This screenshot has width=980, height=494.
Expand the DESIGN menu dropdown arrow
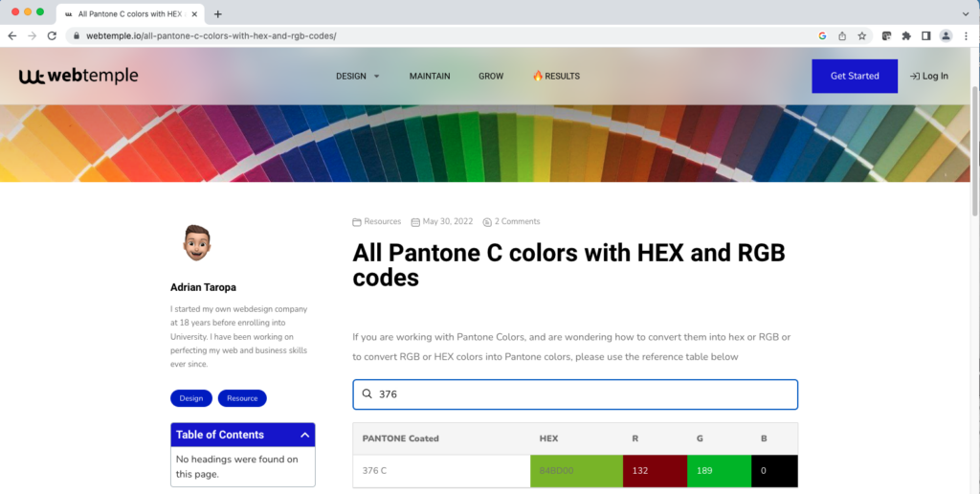376,77
